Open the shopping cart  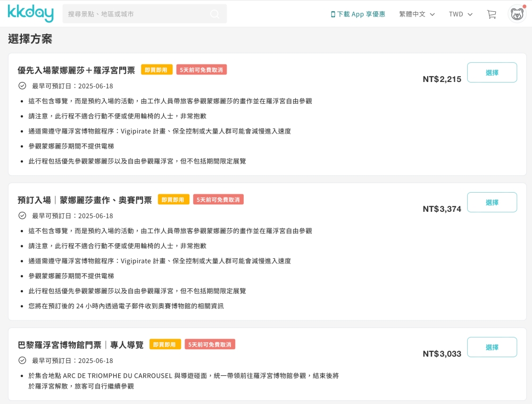tap(491, 14)
